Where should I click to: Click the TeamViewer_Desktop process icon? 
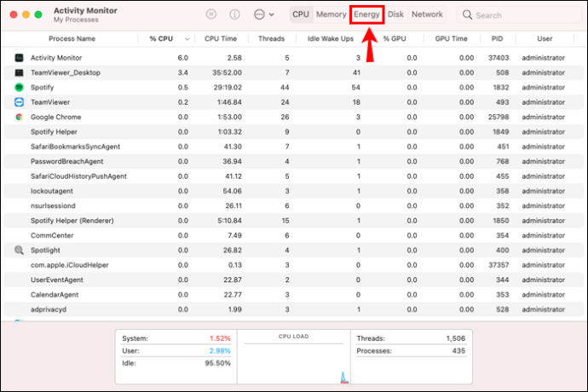[x=19, y=72]
